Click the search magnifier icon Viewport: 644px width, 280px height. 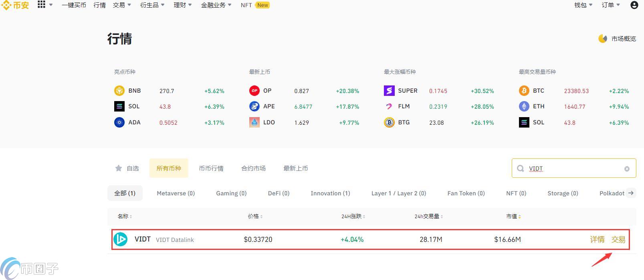pyautogui.click(x=521, y=168)
